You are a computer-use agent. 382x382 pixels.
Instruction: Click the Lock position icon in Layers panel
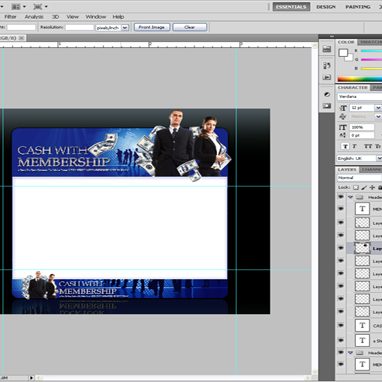(372, 188)
